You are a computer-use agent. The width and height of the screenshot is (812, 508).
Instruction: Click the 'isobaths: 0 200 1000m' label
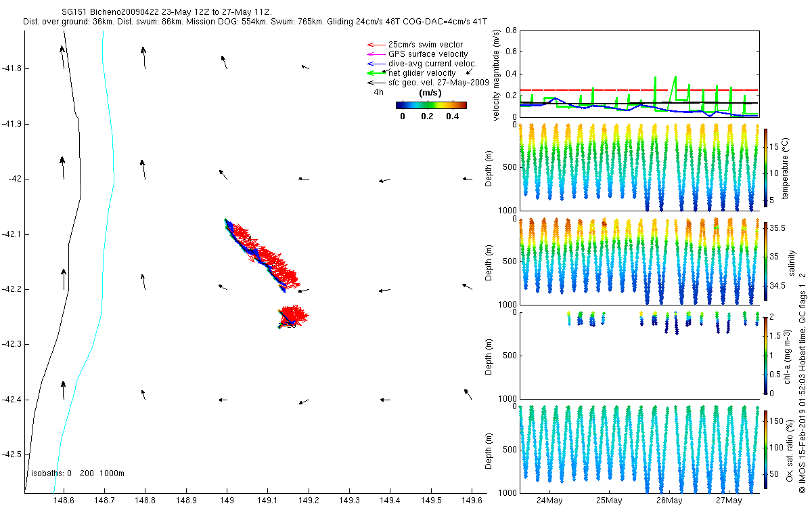coord(78,473)
